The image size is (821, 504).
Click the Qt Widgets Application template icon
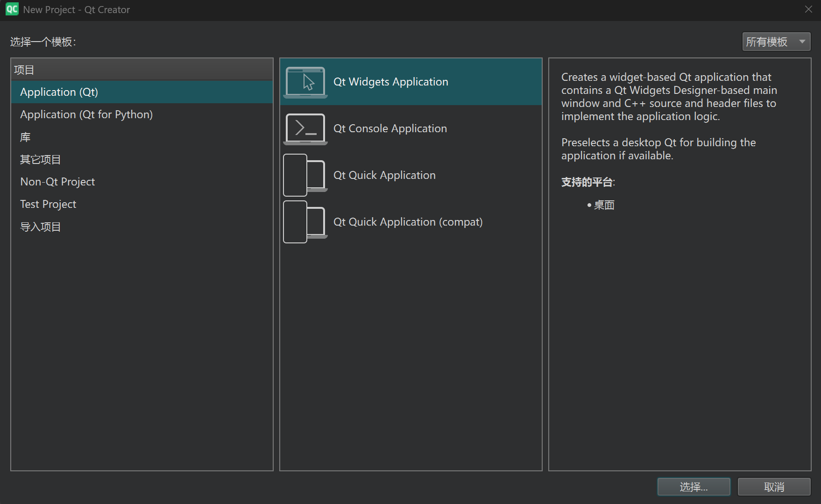point(305,82)
